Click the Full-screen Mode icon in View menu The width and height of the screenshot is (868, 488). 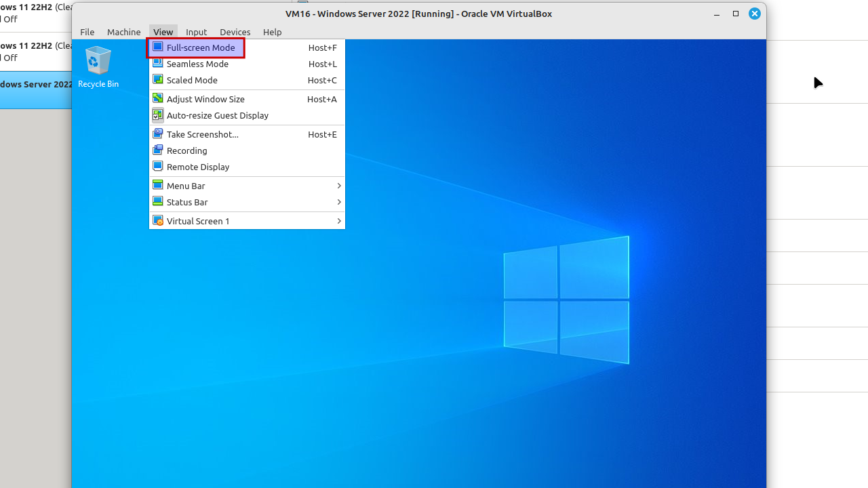157,47
